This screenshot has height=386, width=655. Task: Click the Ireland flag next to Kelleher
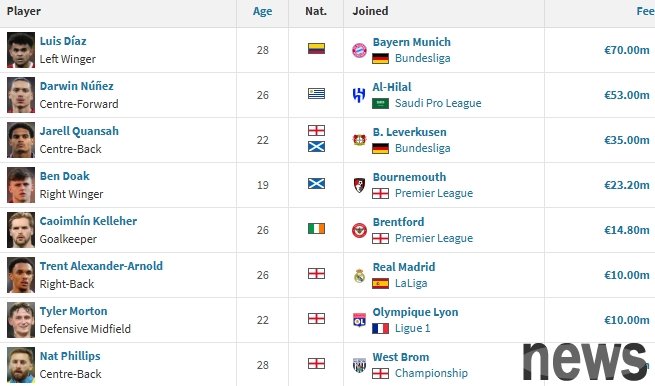pyautogui.click(x=316, y=229)
